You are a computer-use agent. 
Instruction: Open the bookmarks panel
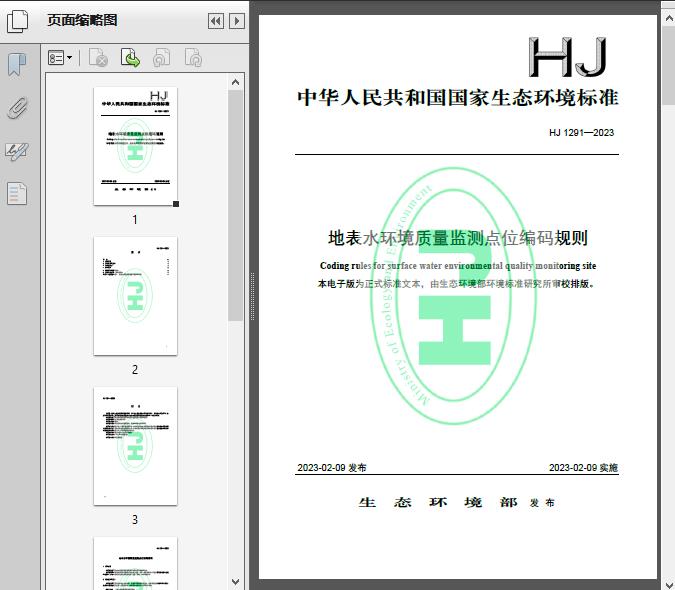point(17,65)
